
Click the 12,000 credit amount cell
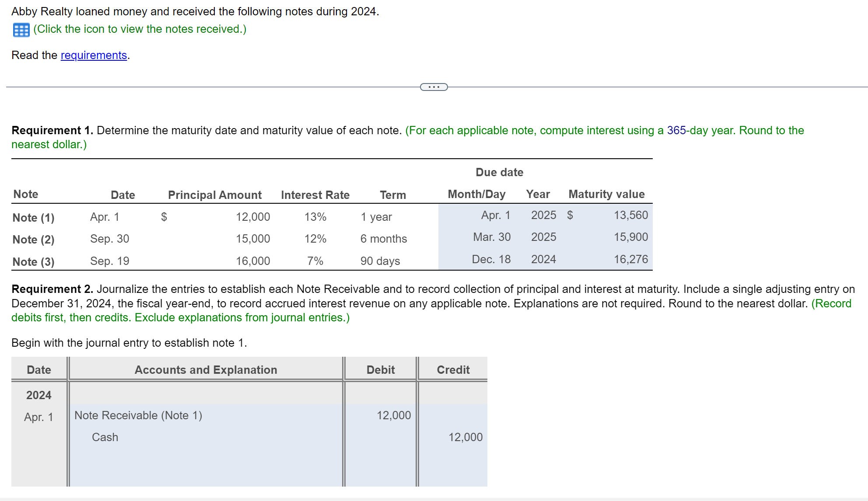(465, 437)
